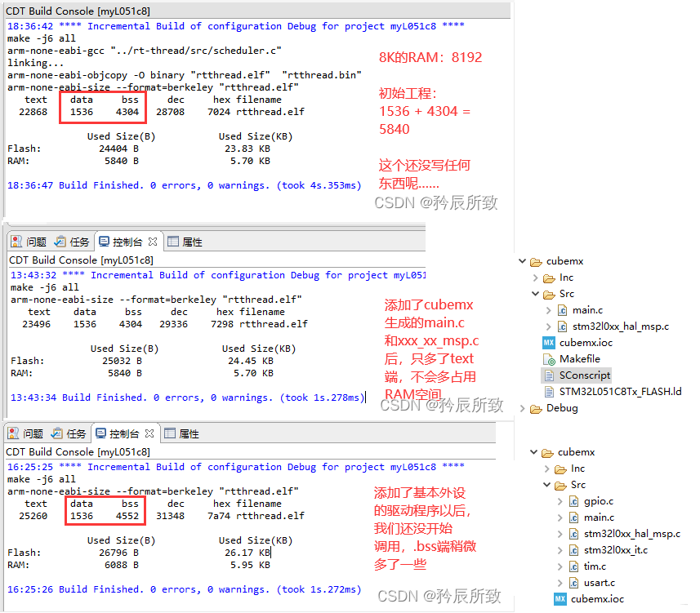
Task: Collapse the Src folder in upper tree
Action: pyautogui.click(x=535, y=294)
